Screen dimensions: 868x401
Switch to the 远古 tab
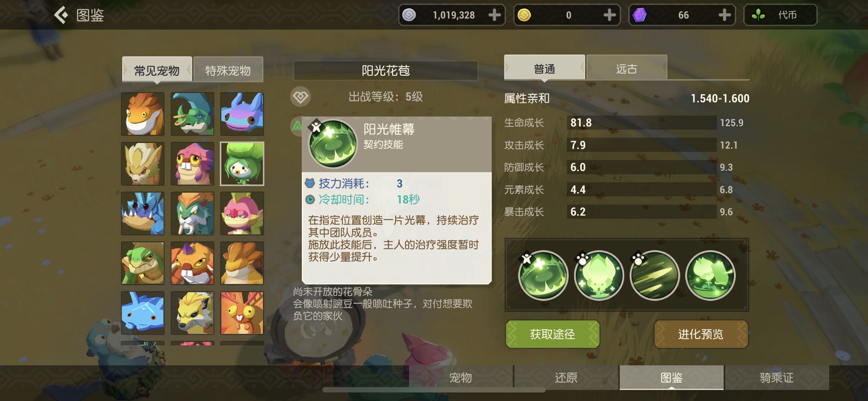tap(627, 68)
